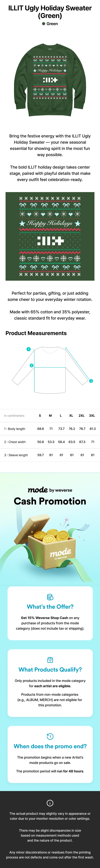Screen dimensions: 100x868
Task: Click the Product Measurements heading
Action: point(36,333)
